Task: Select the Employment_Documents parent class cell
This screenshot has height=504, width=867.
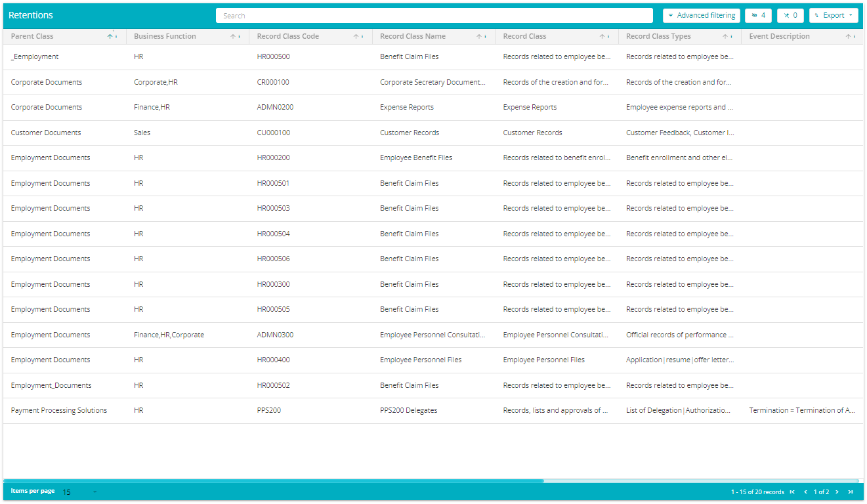Action: click(51, 386)
